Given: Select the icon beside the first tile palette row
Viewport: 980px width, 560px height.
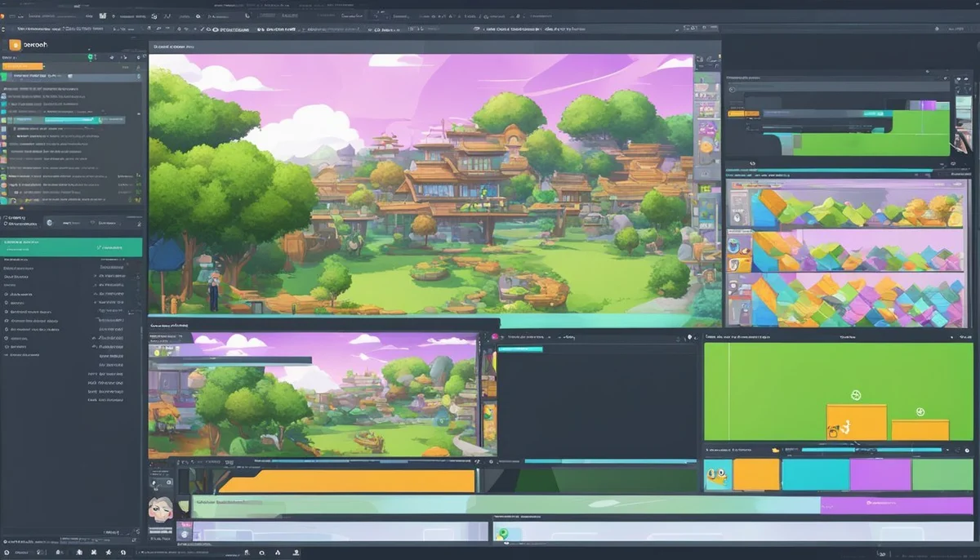Looking at the screenshot, I should click(737, 216).
